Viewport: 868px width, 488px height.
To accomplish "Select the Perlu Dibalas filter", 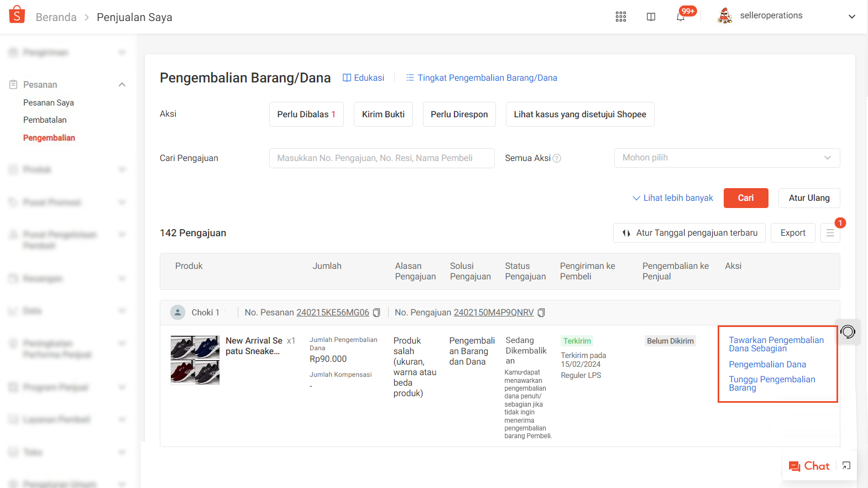I will point(306,115).
